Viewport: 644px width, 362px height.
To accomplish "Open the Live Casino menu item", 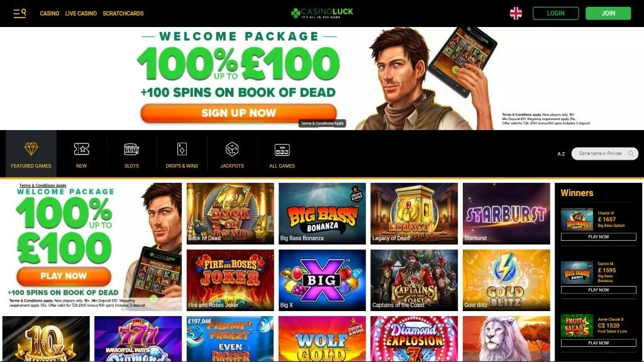I will pyautogui.click(x=81, y=14).
